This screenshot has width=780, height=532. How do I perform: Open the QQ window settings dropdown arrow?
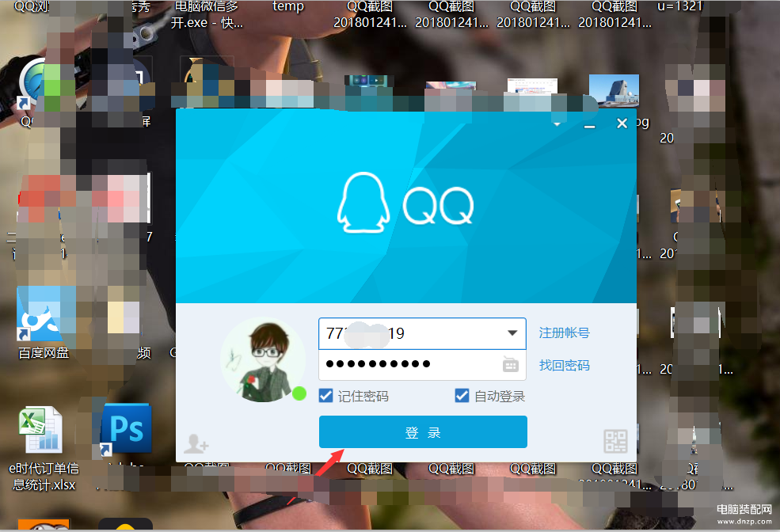coord(557,123)
